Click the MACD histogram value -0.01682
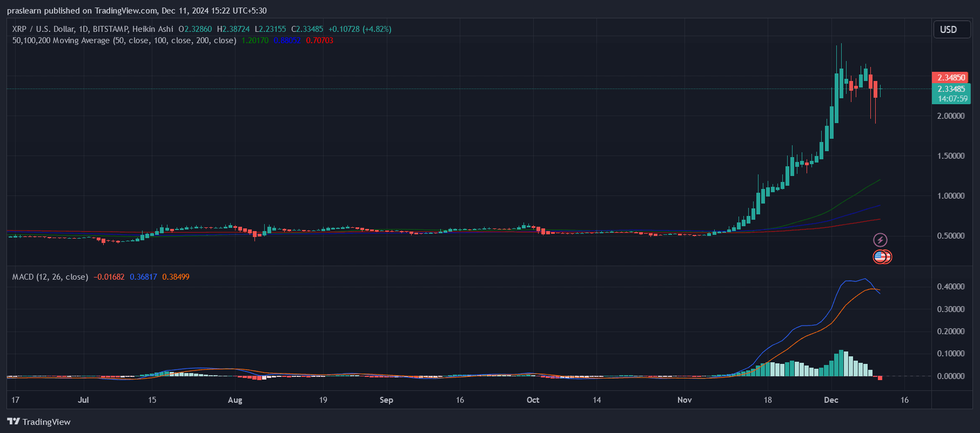 tap(109, 277)
